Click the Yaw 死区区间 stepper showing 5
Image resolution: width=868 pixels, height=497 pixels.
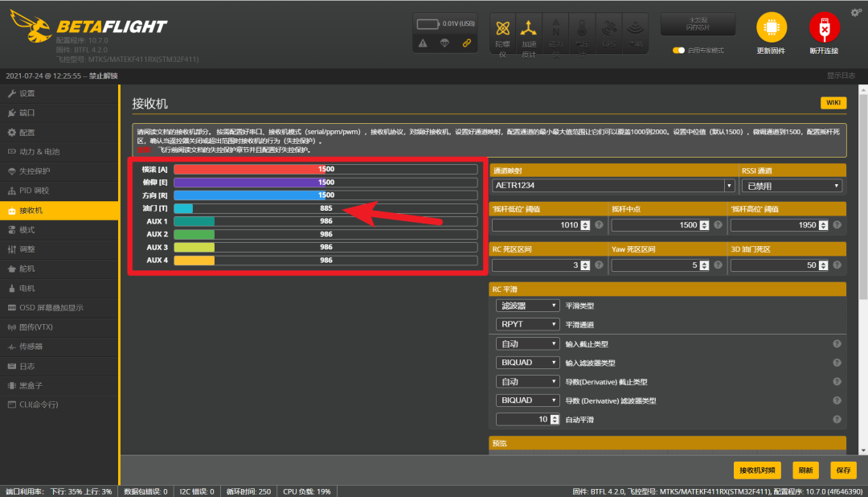(704, 265)
